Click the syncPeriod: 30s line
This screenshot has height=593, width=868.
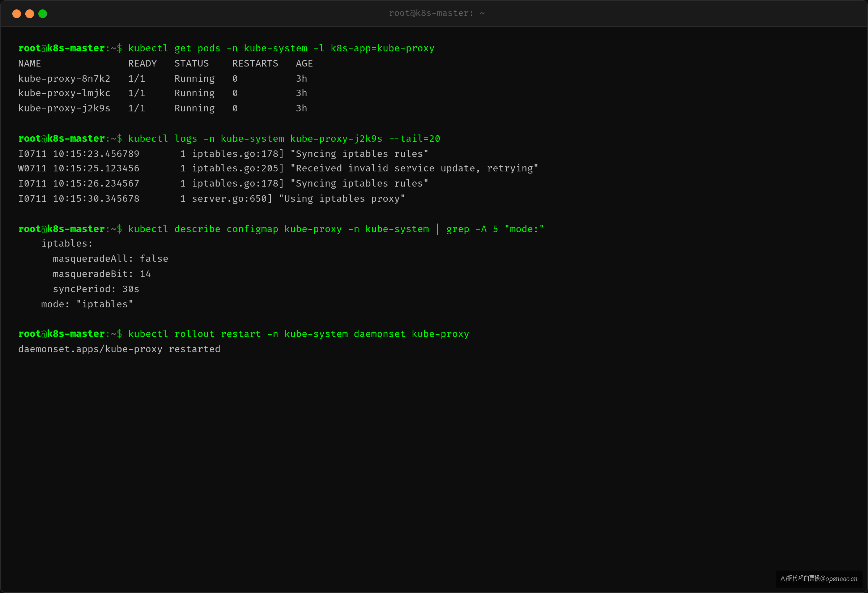coord(96,289)
